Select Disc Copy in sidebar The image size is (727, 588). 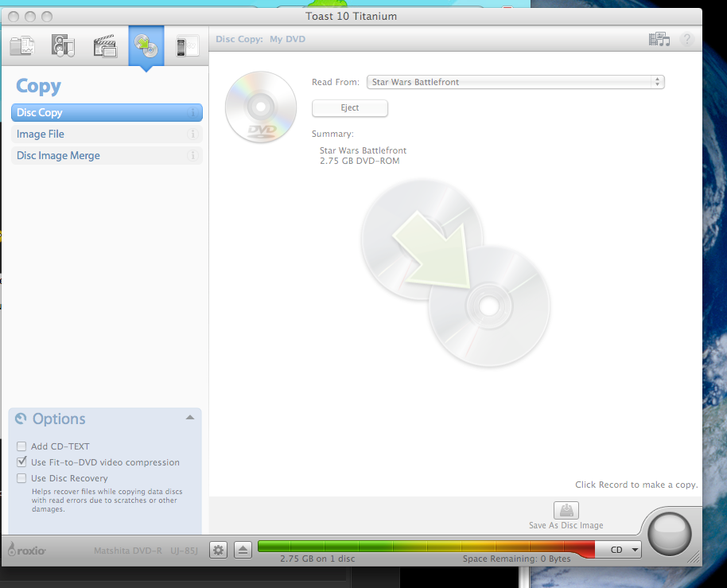(107, 113)
